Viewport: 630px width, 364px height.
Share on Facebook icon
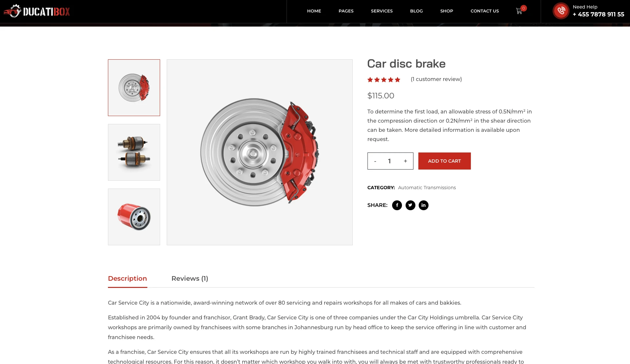(397, 205)
